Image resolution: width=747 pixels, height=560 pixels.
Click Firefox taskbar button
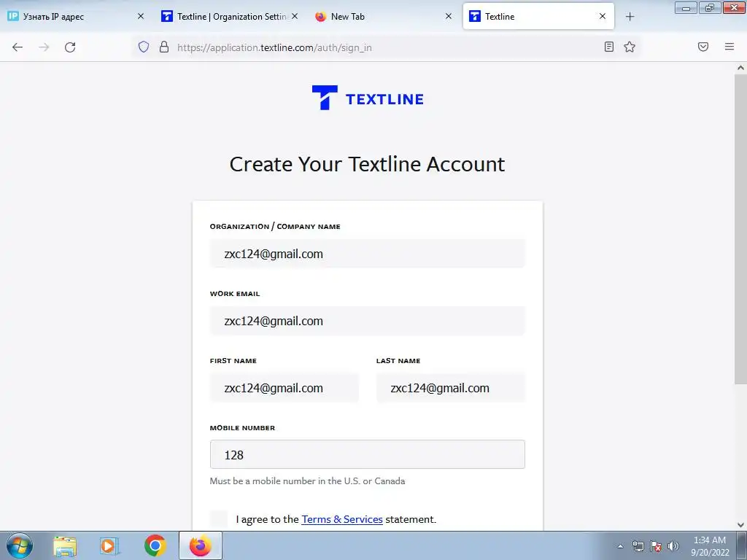pyautogui.click(x=200, y=545)
